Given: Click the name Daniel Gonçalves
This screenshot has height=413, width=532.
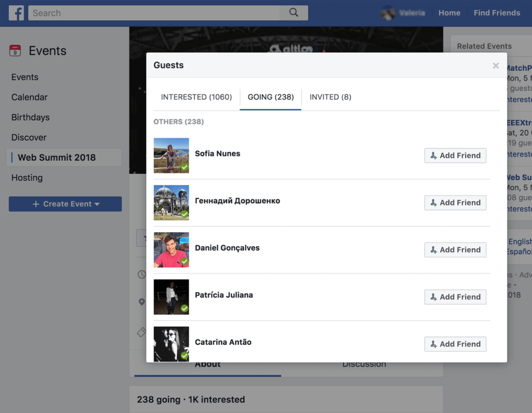Looking at the screenshot, I should pos(227,248).
